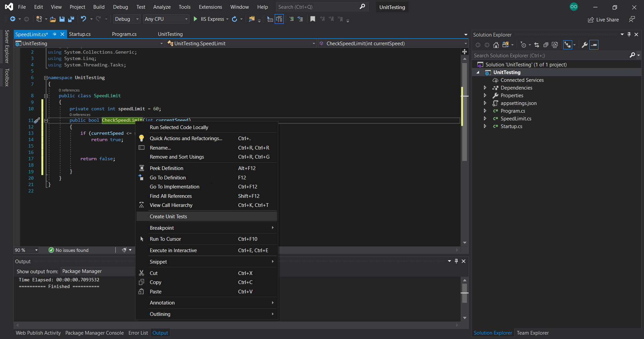Pin the Solution Explorer panel
This screenshot has width=644, height=339.
click(x=629, y=35)
